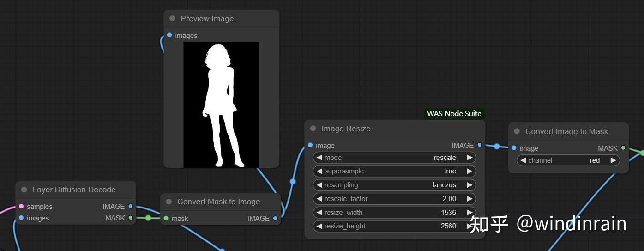Collapse the Convert Image to Mask node dot

pos(517,131)
